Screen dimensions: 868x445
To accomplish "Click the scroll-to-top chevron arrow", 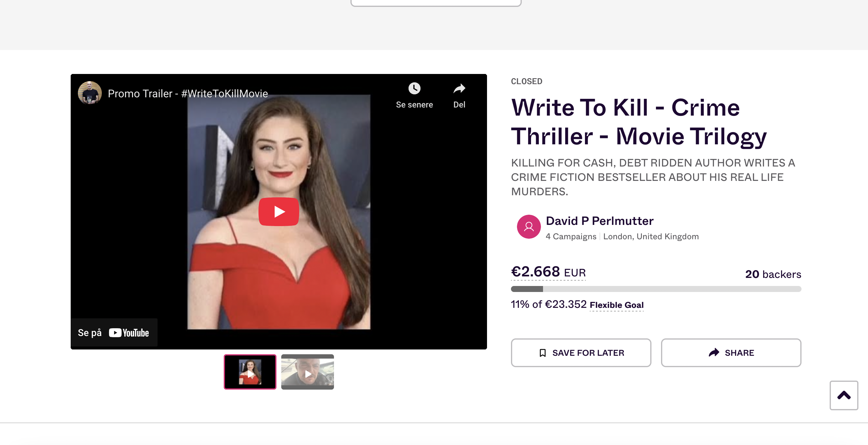I will (844, 395).
